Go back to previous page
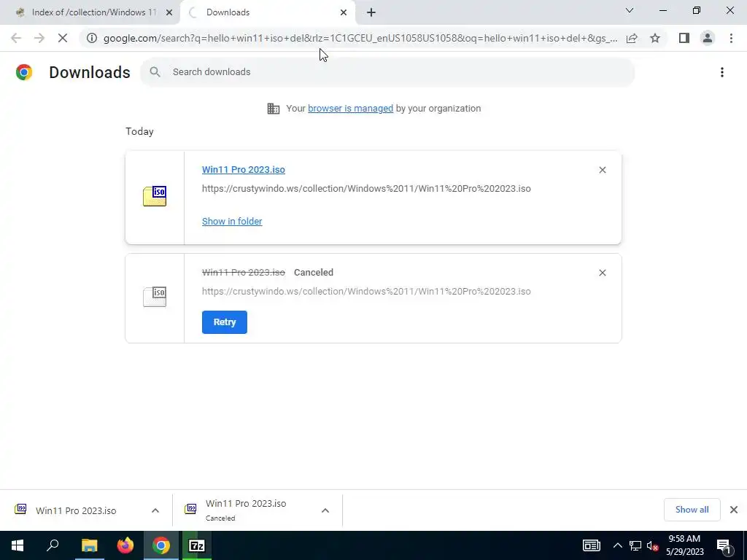Image resolution: width=747 pixels, height=560 pixels. (16, 38)
